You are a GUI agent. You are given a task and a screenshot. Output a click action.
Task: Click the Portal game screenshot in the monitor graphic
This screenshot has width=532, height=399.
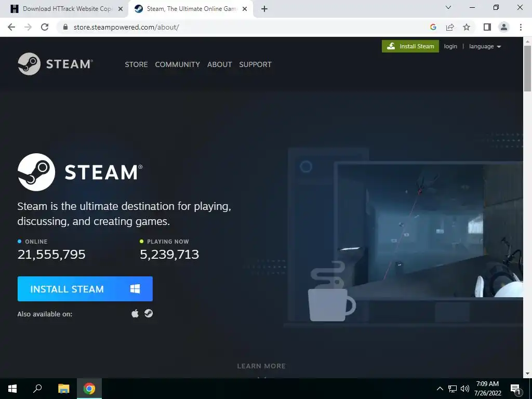point(430,231)
